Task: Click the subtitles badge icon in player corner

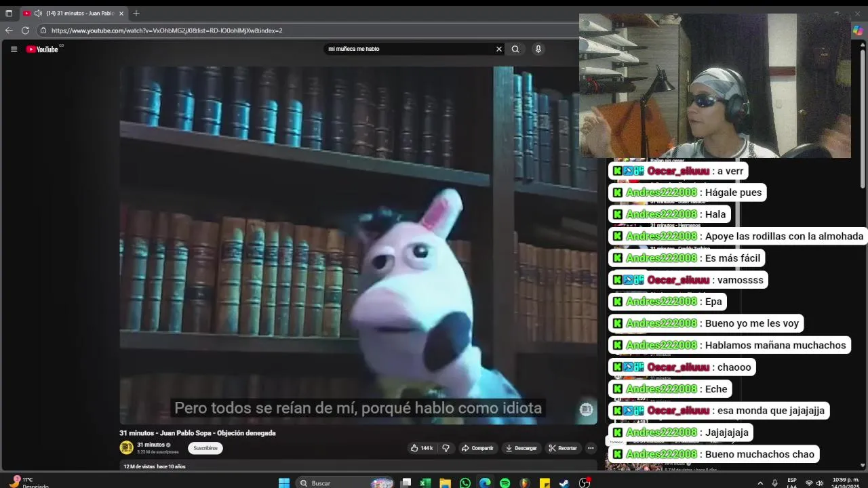Action: 587,409
